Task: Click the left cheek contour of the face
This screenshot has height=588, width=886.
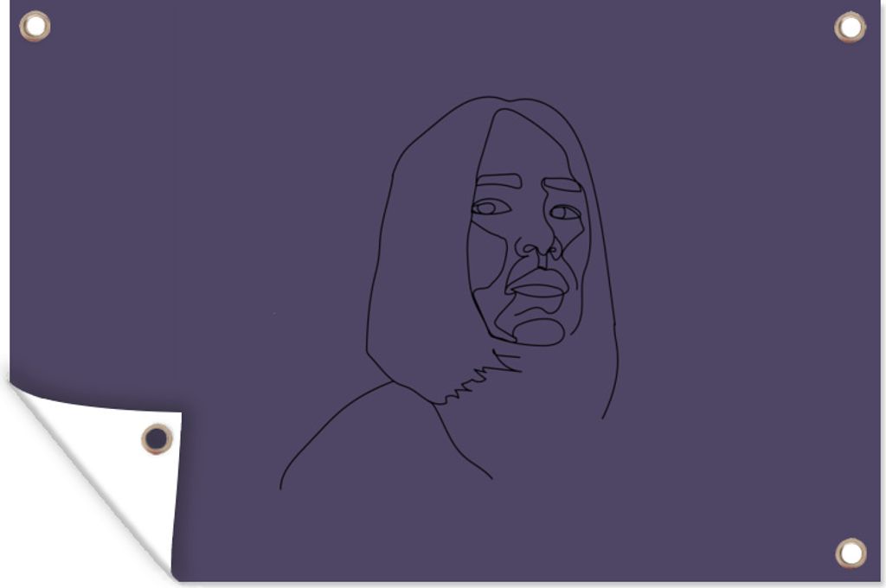Action: [485, 259]
